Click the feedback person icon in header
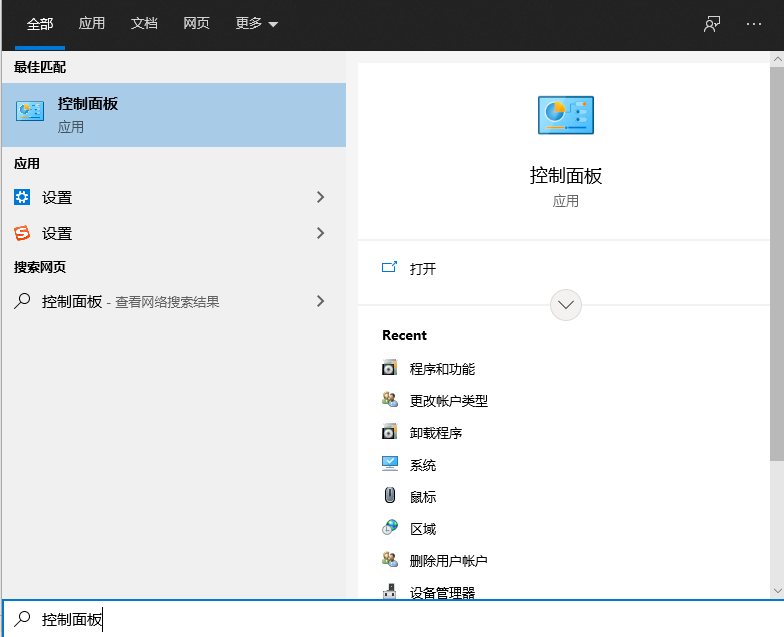 click(x=712, y=24)
